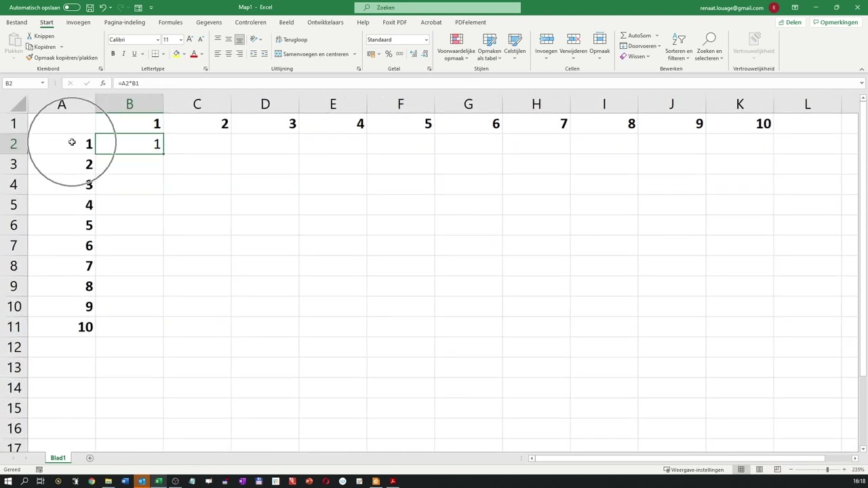The image size is (868, 488).
Task: Decrease font size with the smaller A icon
Action: point(201,39)
